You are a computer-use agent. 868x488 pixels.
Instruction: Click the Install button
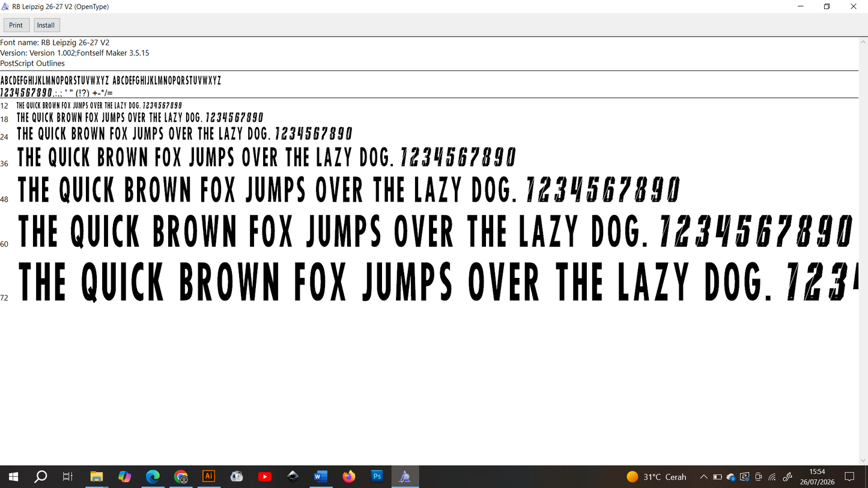point(46,25)
